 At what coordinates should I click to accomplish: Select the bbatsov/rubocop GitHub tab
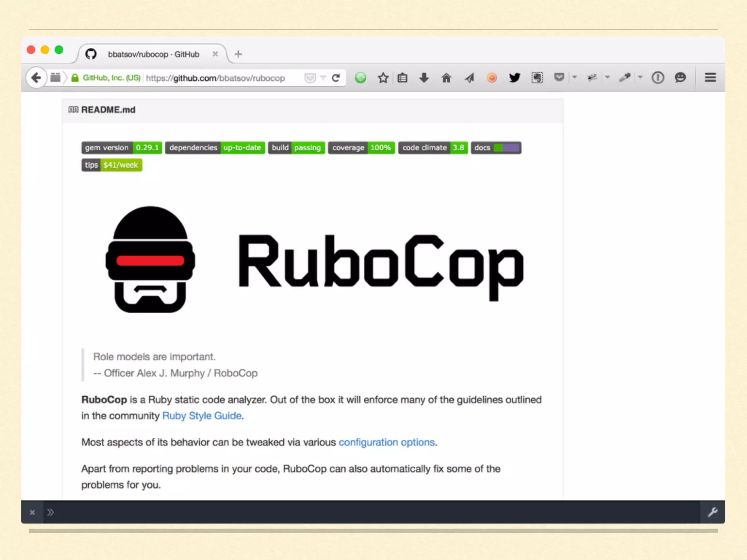(153, 54)
